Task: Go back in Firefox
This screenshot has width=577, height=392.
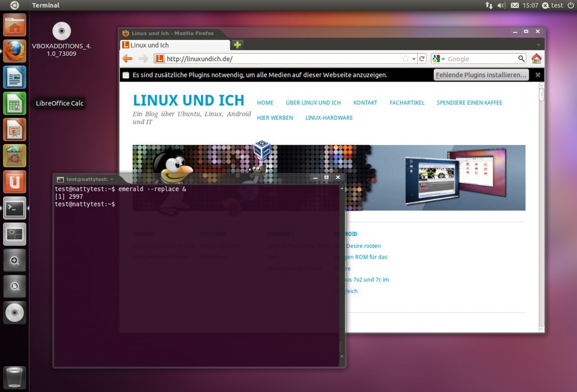Action: coord(128,59)
